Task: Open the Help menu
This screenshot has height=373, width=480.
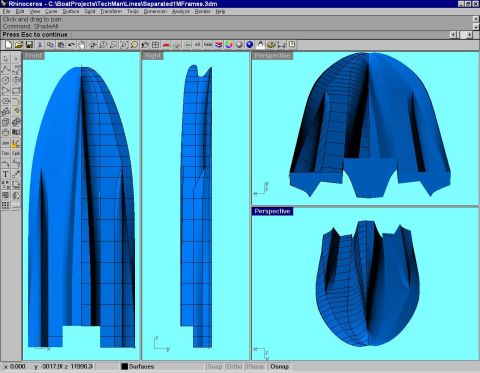Action: (220, 12)
